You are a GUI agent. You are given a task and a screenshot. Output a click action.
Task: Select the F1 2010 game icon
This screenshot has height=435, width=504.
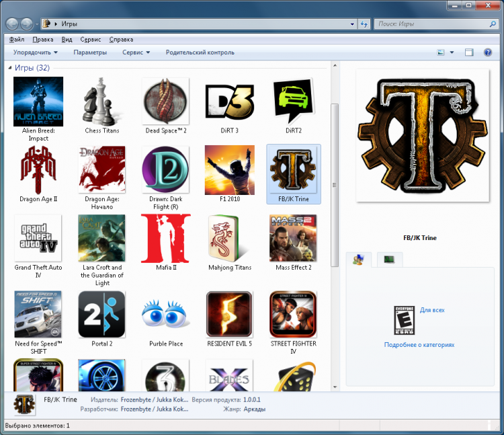pyautogui.click(x=230, y=169)
